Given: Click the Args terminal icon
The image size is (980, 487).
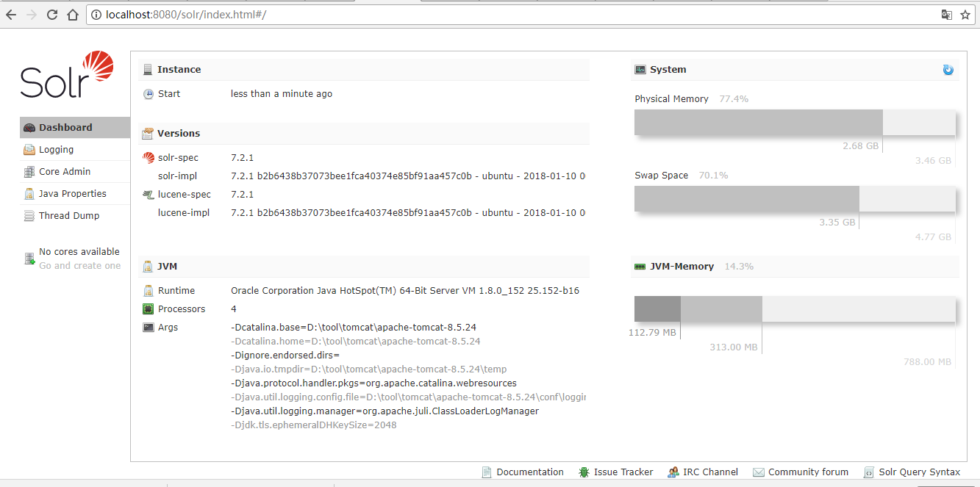Looking at the screenshot, I should [x=149, y=328].
